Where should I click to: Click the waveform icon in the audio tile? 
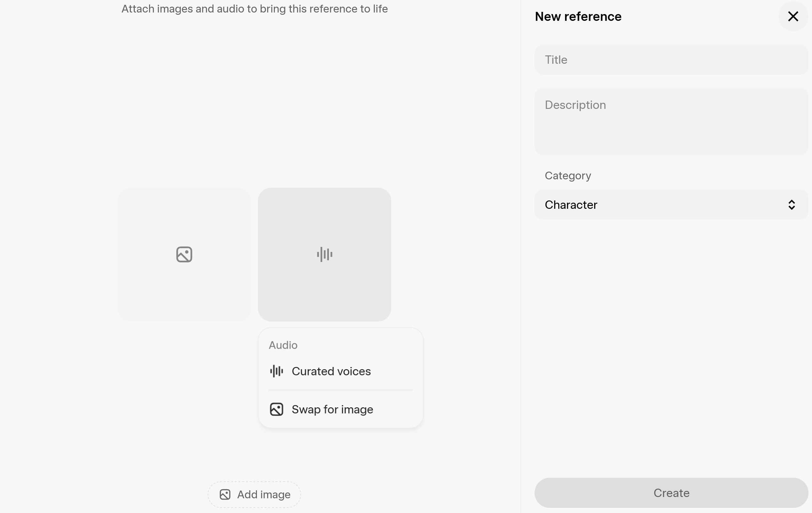324,255
